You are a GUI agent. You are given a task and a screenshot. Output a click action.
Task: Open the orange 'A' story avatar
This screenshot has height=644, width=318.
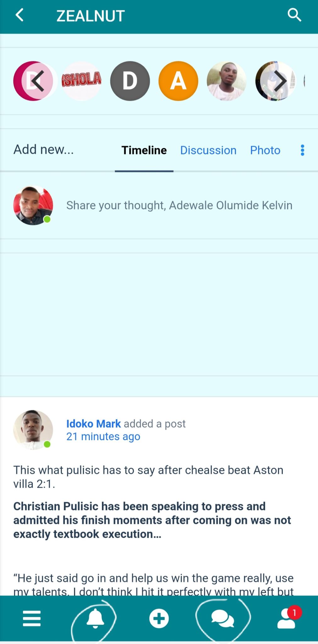point(178,81)
